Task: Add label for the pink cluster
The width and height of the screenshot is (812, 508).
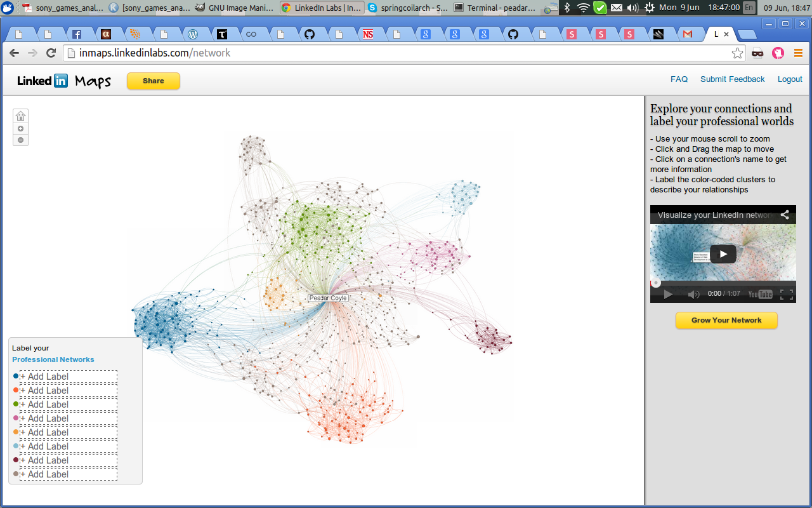Action: [68, 418]
